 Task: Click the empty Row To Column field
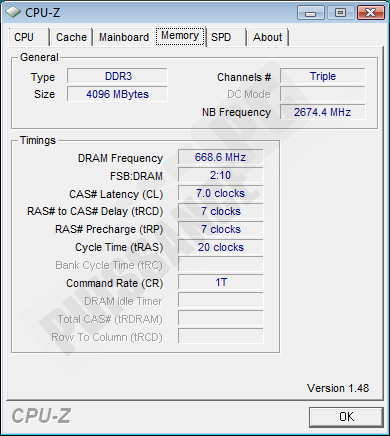[221, 336]
